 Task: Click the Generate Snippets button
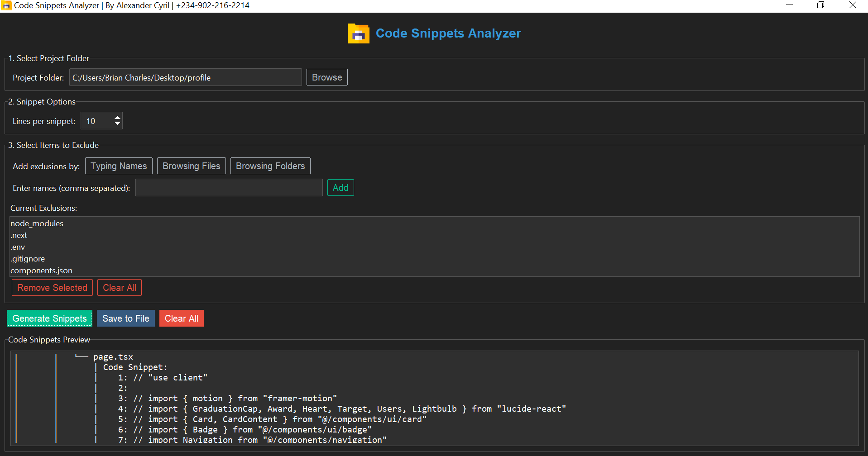49,318
